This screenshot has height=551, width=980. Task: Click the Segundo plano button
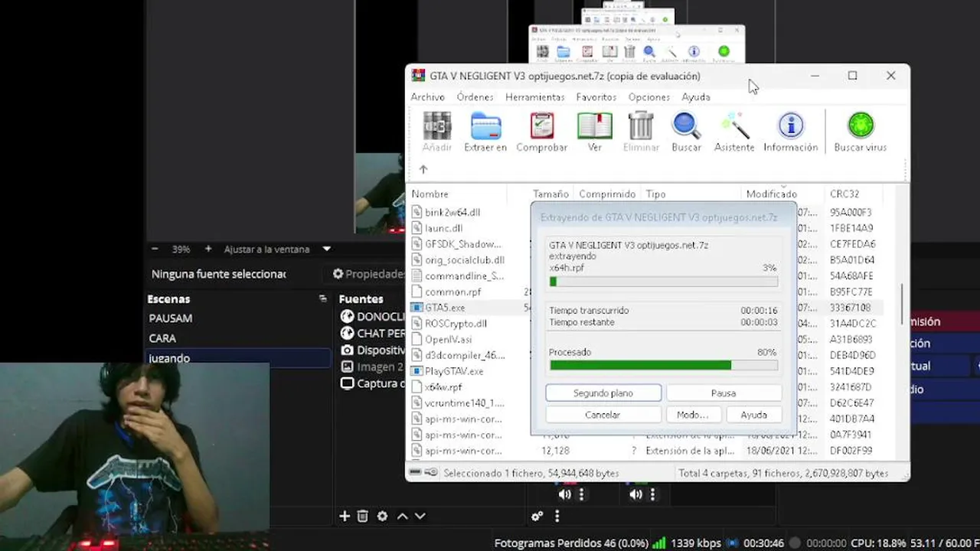coord(603,393)
